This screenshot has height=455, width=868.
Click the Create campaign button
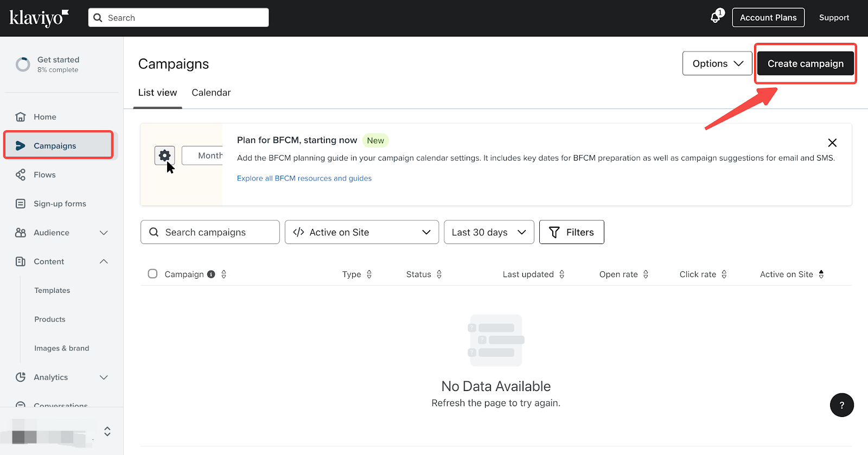806,63
